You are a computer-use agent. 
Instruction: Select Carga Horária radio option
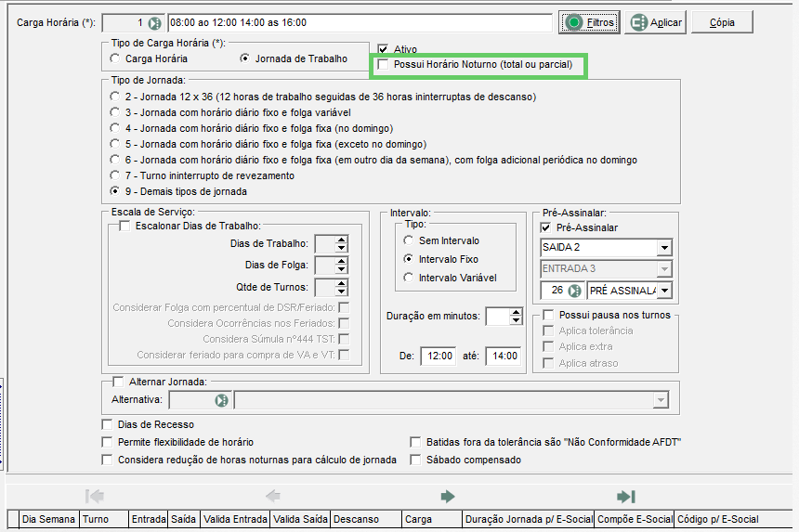[115, 58]
